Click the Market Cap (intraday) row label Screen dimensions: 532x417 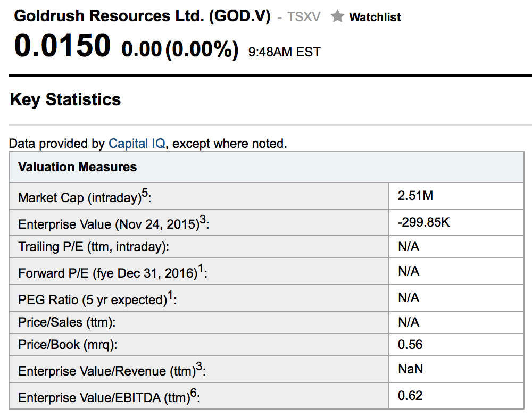point(80,198)
